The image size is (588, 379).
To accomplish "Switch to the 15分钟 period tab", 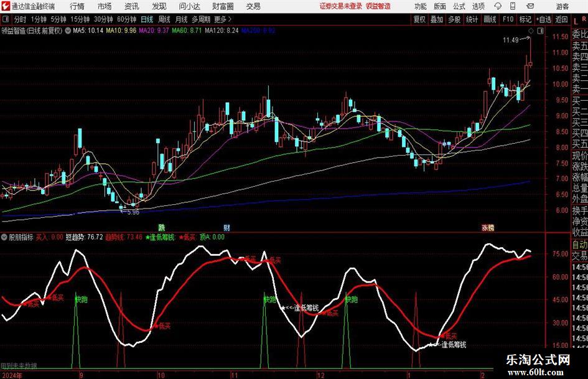I will pos(80,19).
